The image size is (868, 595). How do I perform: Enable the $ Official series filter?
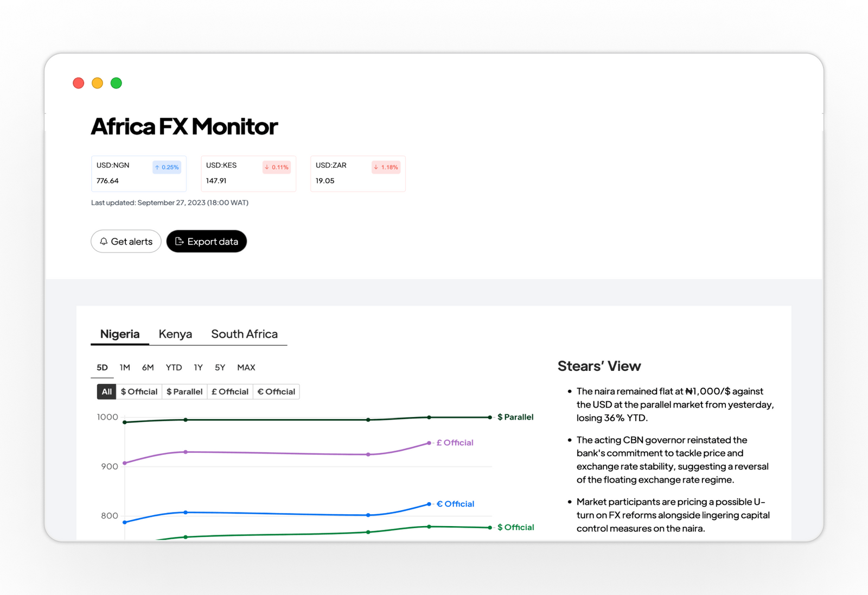pyautogui.click(x=139, y=391)
